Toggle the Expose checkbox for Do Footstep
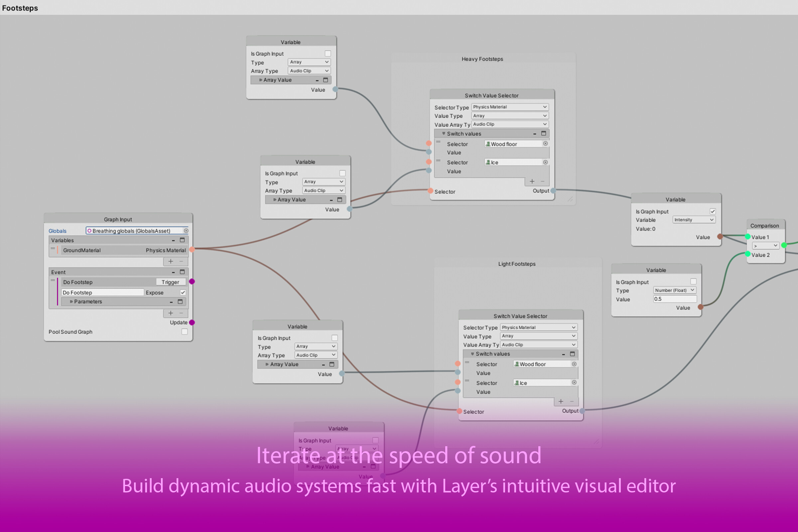This screenshot has height=532, width=798. 183,292
